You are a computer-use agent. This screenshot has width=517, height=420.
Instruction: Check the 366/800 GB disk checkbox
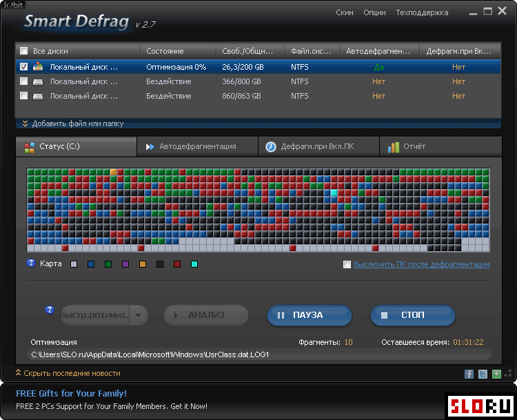tap(23, 81)
